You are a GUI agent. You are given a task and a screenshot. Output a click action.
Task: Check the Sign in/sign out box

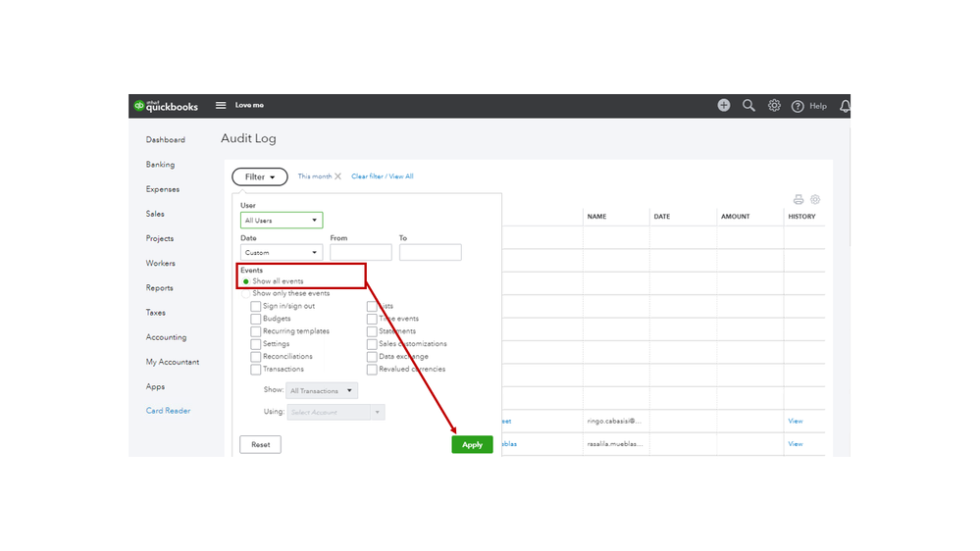coord(256,306)
